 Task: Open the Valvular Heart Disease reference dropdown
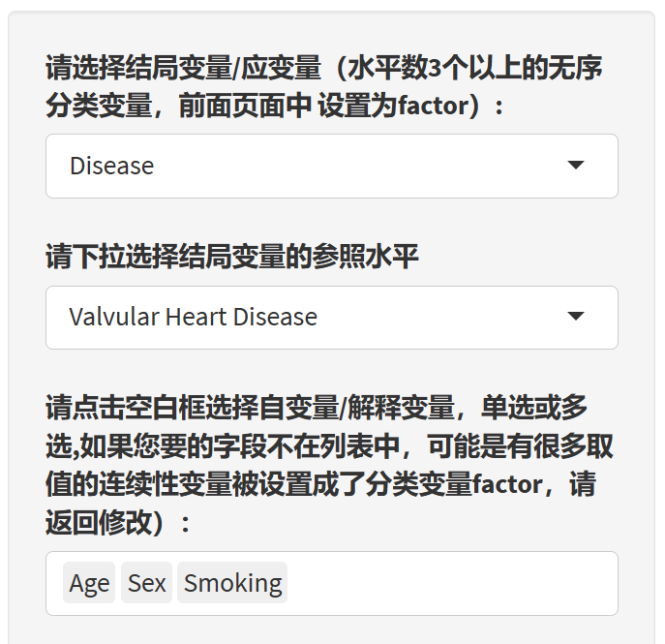[331, 317]
